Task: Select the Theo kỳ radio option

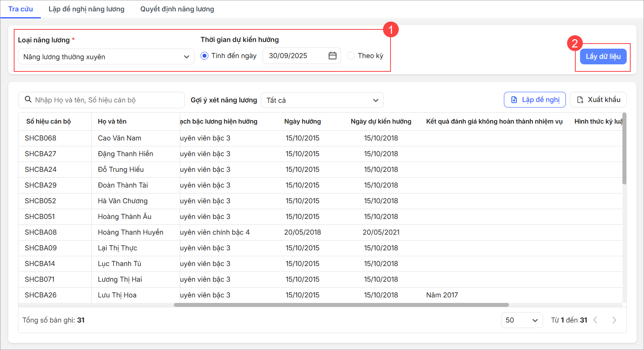Action: (x=351, y=56)
